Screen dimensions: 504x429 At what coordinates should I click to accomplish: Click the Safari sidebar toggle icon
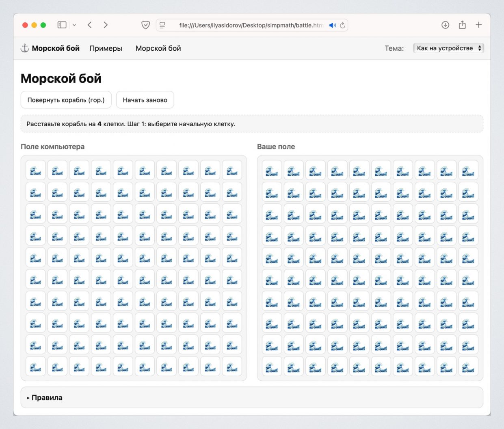[62, 25]
